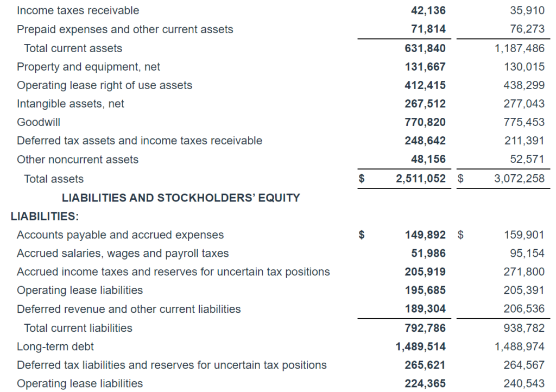The width and height of the screenshot is (556, 392).
Task: Click the Long-term debt amount 1,489,514
Action: [x=420, y=346]
